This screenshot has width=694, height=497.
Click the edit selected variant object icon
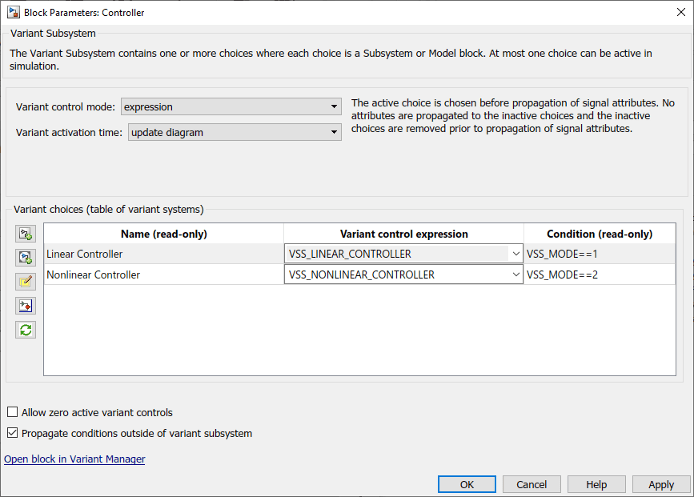click(25, 281)
